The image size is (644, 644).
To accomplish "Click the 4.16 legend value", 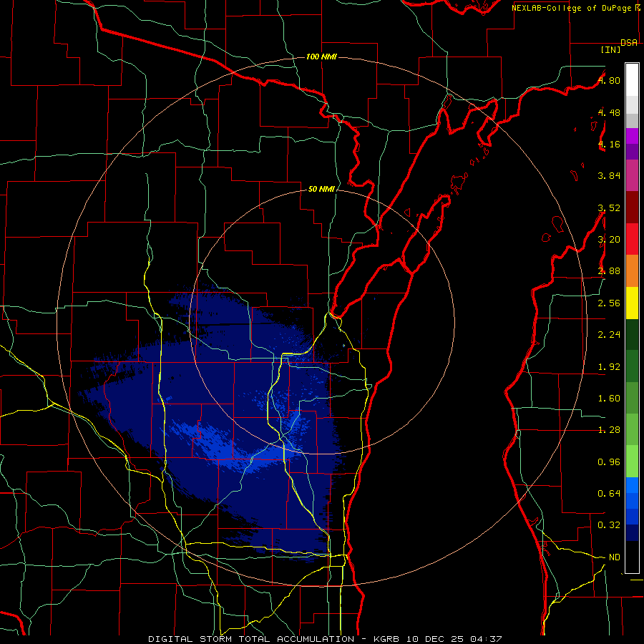I will tap(609, 144).
